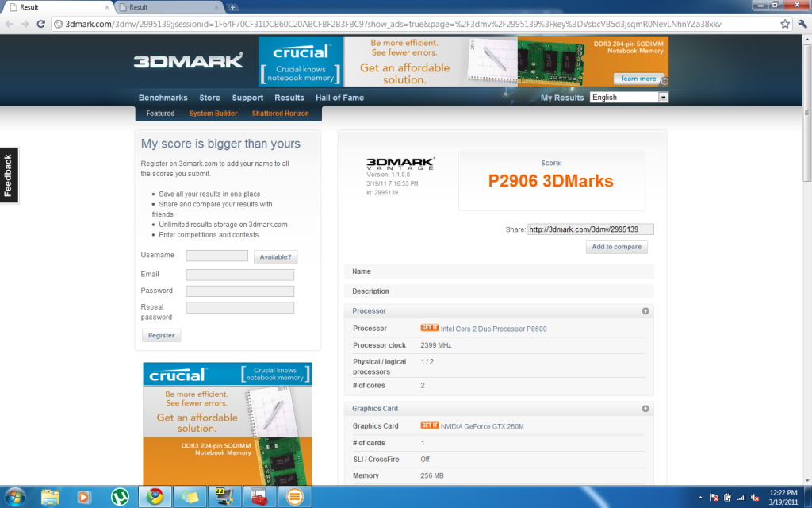Bookmark the page with the star icon
Viewport: 812px width, 508px height.
(x=785, y=24)
